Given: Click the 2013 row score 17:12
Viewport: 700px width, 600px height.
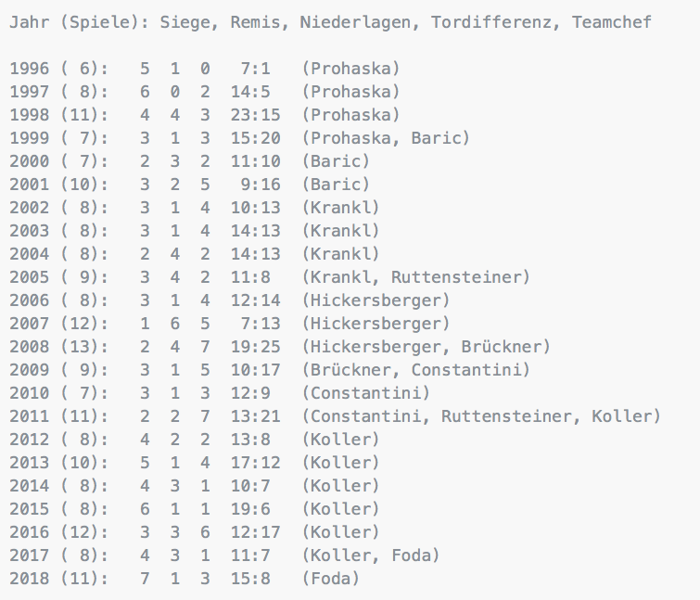Looking at the screenshot, I should 255,464.
